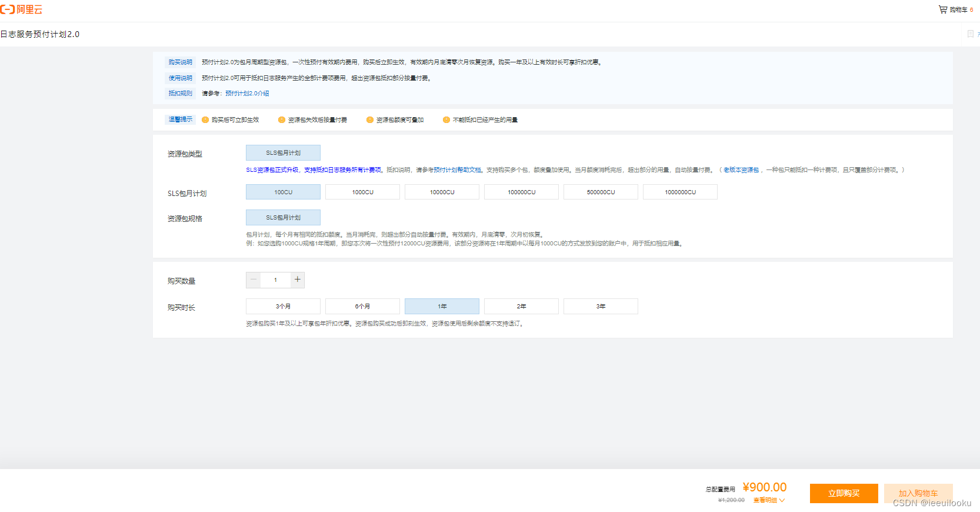Image resolution: width=980 pixels, height=512 pixels.
Task: Set purchase duration to 3个月
Action: [x=283, y=306]
